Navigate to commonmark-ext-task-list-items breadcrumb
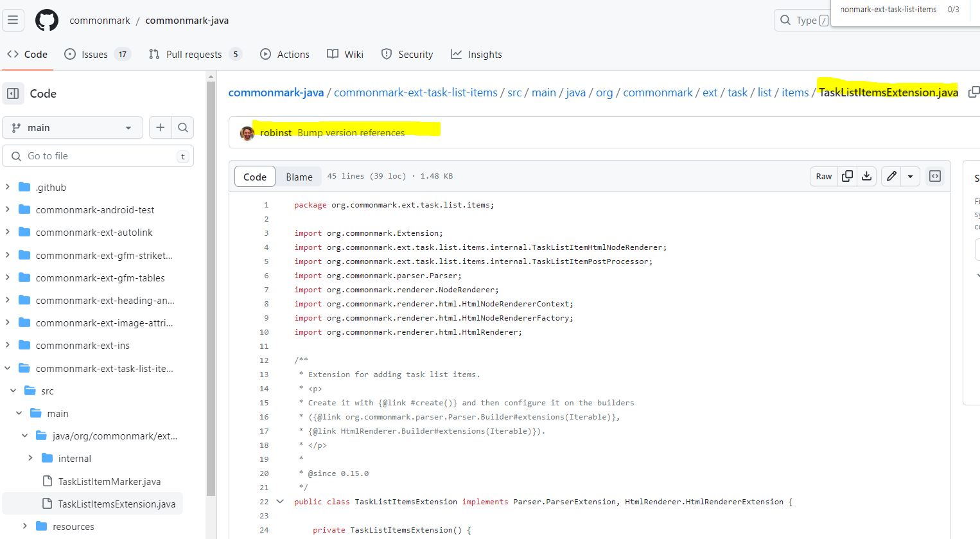The image size is (980, 539). 416,93
